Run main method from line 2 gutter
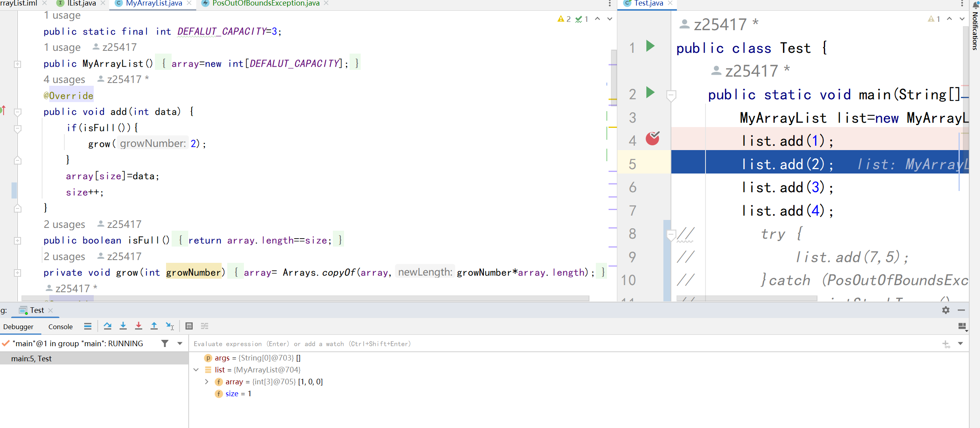This screenshot has width=980, height=428. click(x=650, y=93)
